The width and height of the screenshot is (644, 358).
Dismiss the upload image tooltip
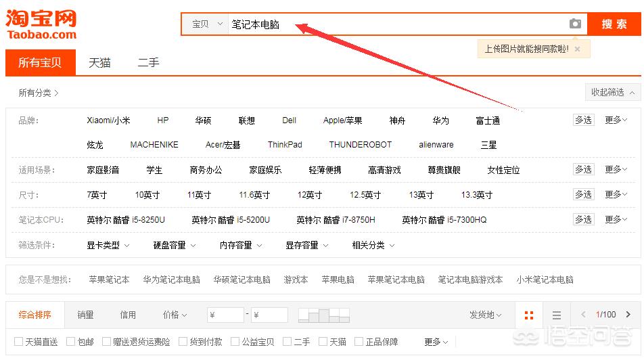point(577,49)
